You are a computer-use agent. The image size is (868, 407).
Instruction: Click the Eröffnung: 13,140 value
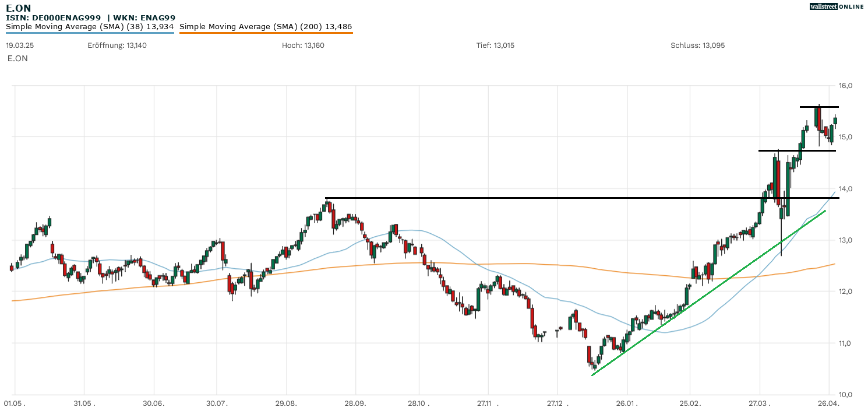(117, 45)
